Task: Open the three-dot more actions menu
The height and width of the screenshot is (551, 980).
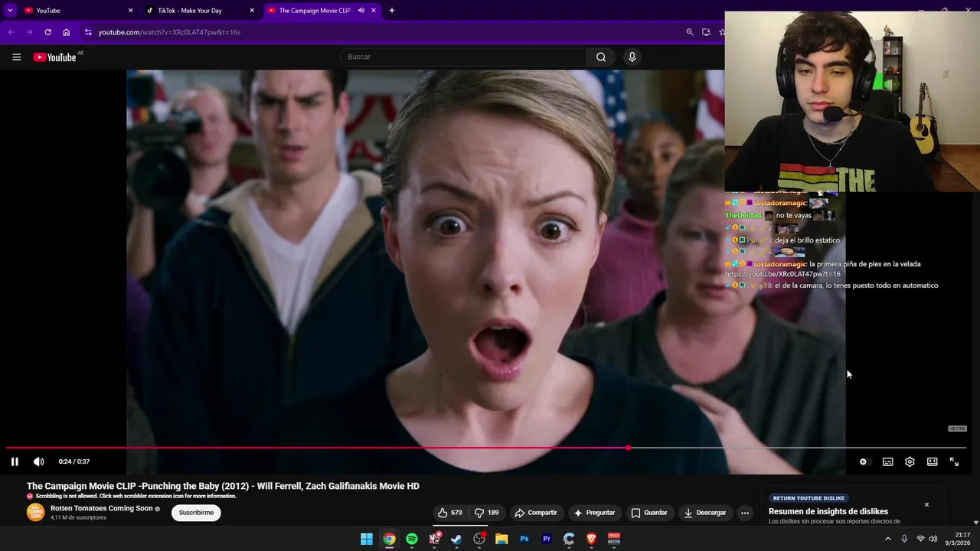Action: click(745, 513)
